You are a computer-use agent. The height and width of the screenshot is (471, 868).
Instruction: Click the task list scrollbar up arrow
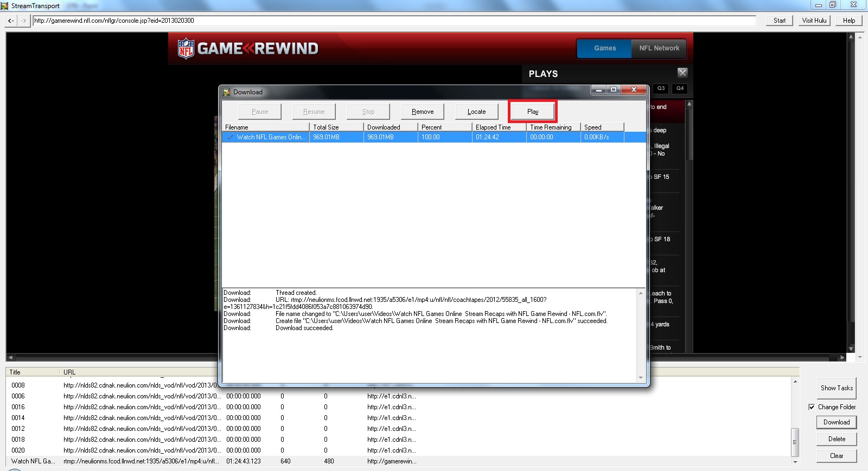[795, 382]
